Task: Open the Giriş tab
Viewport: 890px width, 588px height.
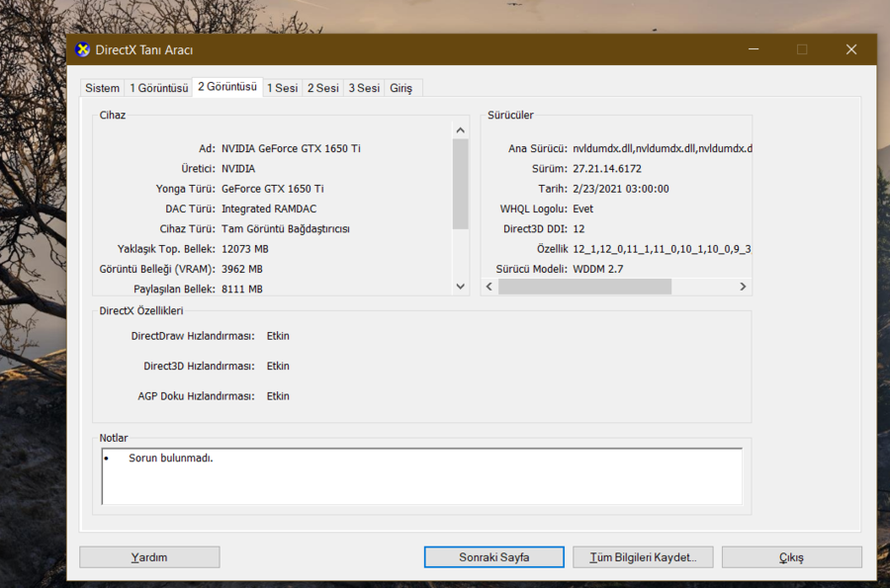Action: point(401,88)
